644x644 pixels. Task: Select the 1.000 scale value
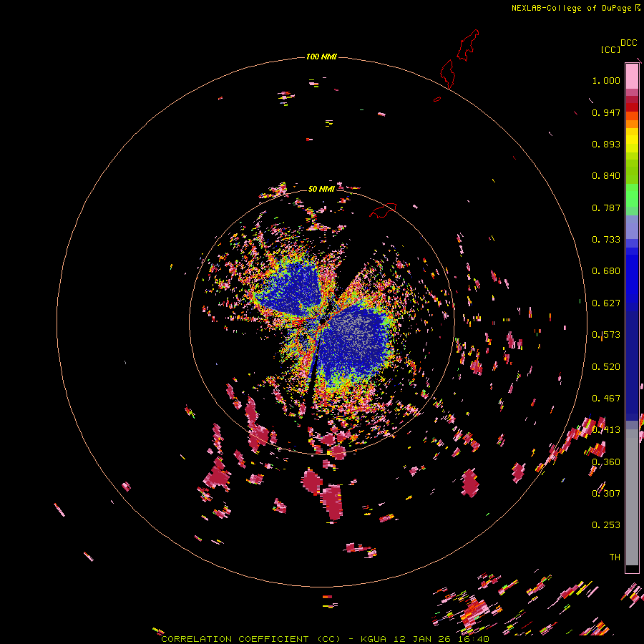[x=606, y=80]
